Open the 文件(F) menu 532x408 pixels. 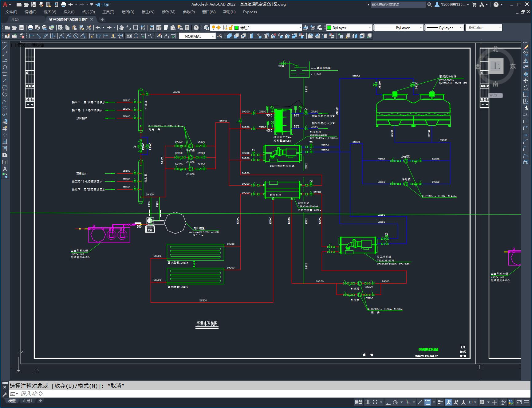coord(11,12)
